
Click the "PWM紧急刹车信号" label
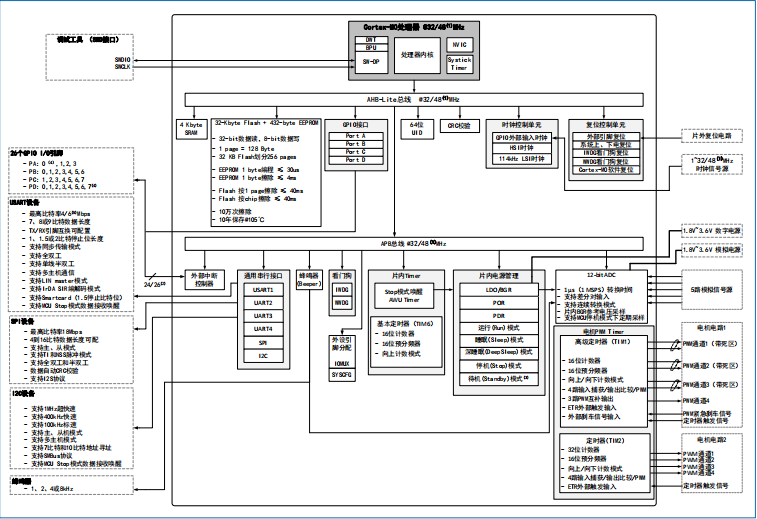pyautogui.click(x=707, y=414)
